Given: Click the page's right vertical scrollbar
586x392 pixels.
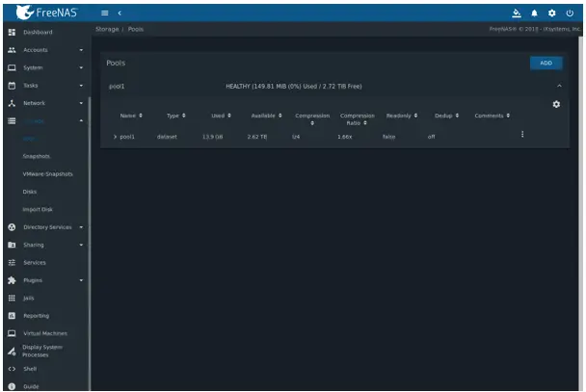Looking at the screenshot, I should click(x=580, y=214).
